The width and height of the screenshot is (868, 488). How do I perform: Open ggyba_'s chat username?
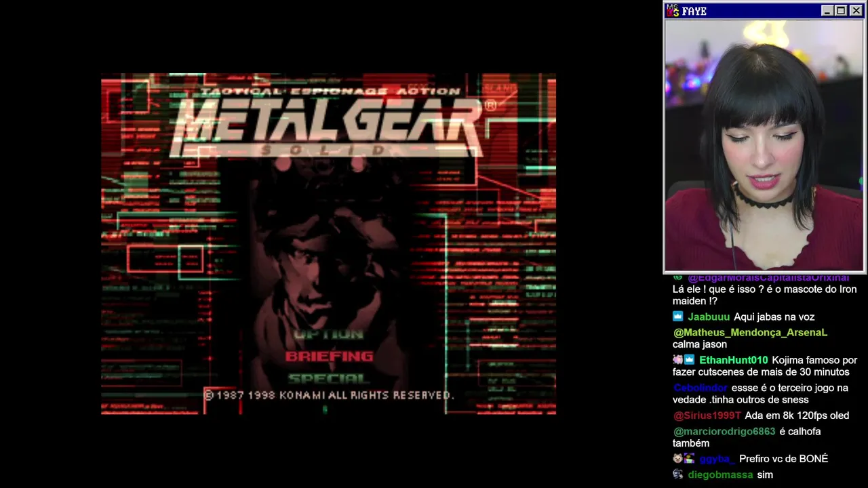717,459
